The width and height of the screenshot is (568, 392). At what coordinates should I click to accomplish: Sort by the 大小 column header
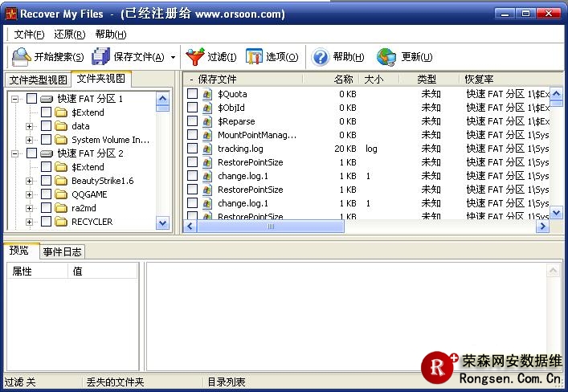point(374,80)
